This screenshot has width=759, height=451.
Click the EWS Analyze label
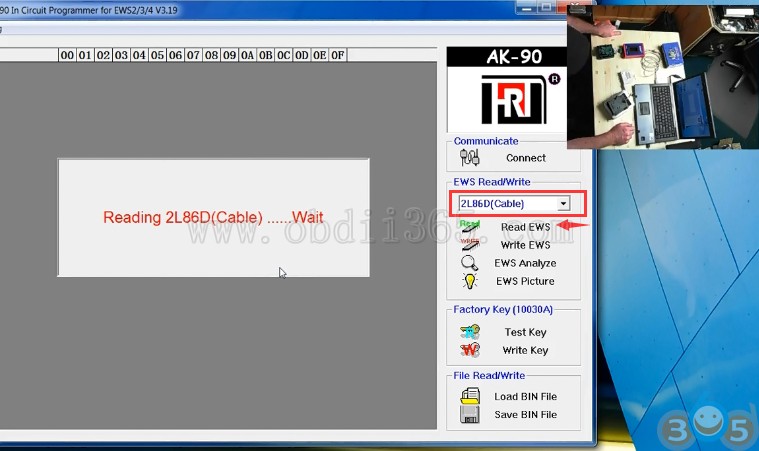525,263
